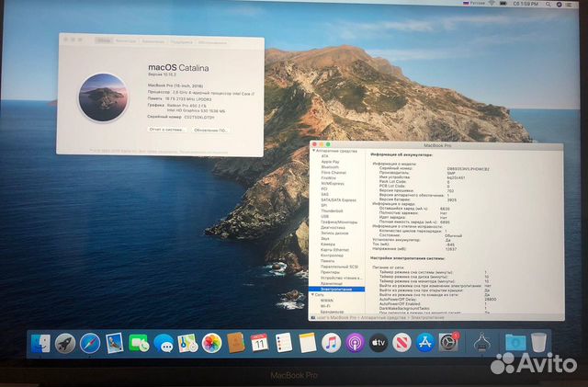Switch to Обслуживание tab
This screenshot has width=588, height=387.
[x=212, y=42]
